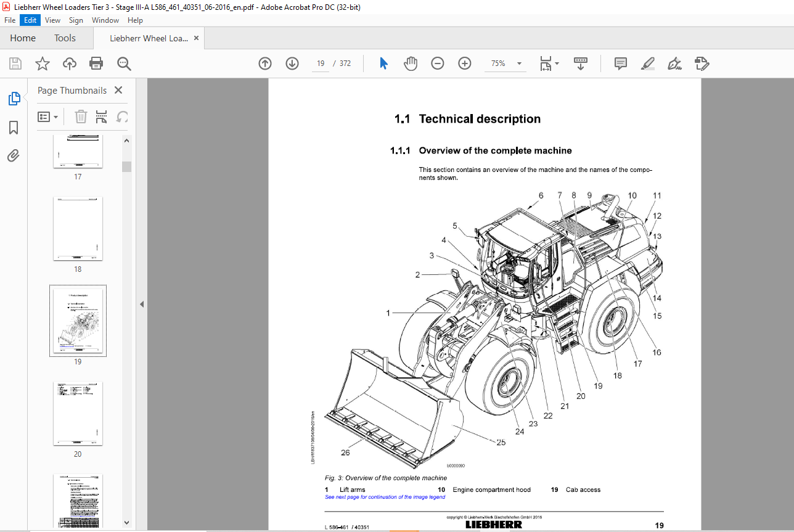The height and width of the screenshot is (532, 794).
Task: Delete selected page with the trash icon
Action: (81, 117)
